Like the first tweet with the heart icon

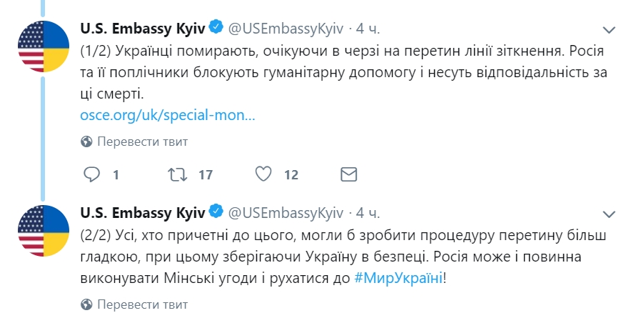point(263,175)
